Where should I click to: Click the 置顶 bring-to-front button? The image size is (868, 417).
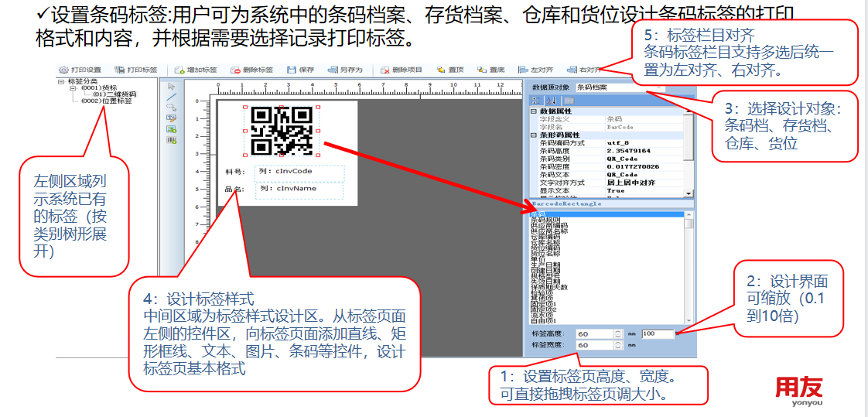[x=449, y=70]
